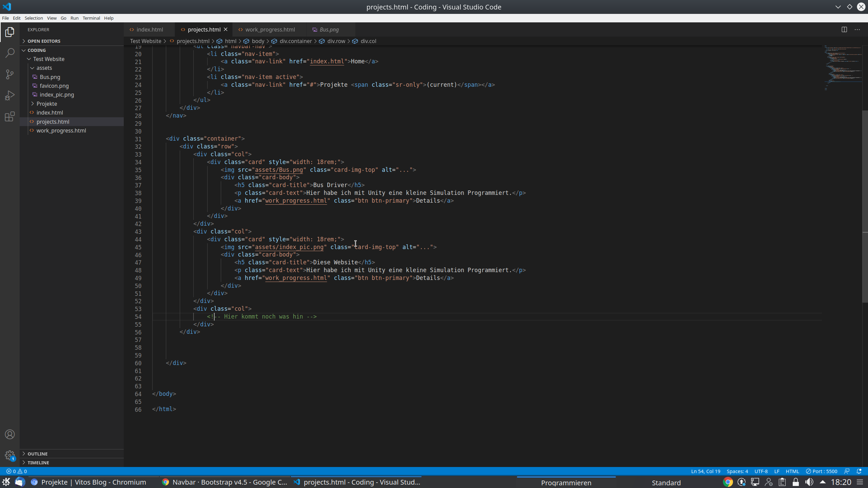868x488 pixels.
Task: Expand the Projekte folder
Action: [x=46, y=104]
